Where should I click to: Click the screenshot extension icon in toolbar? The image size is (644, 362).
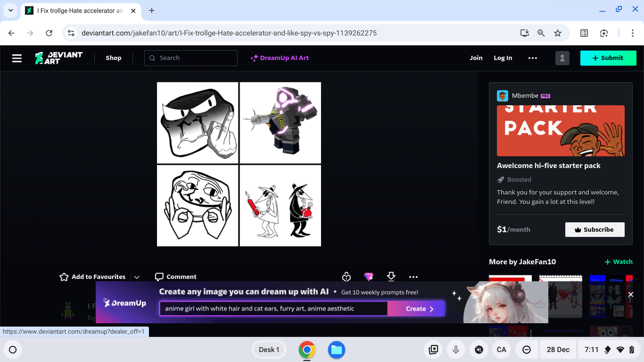(604, 33)
